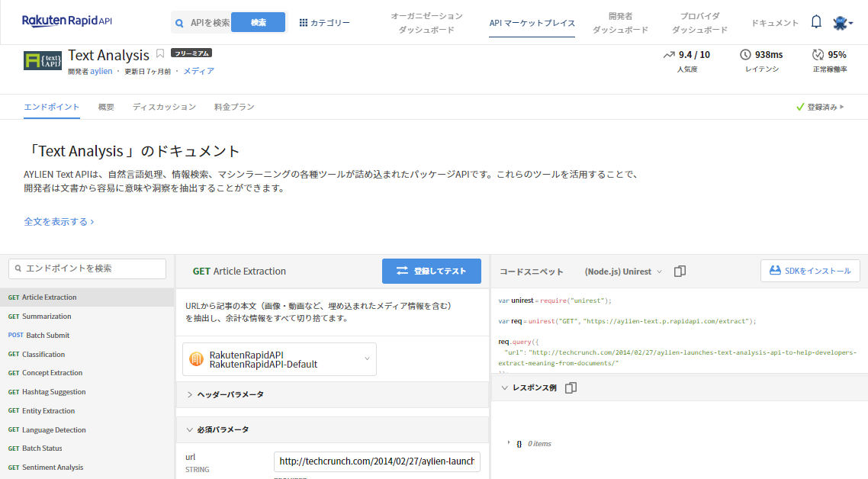
Task: Select GET Summarization endpoint
Action: (x=87, y=317)
